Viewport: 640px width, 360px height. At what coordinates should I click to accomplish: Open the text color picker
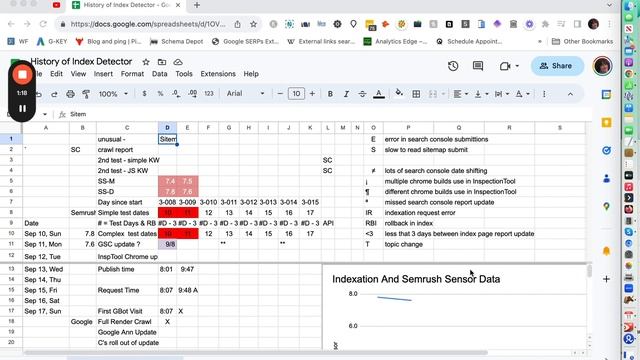pyautogui.click(x=379, y=94)
